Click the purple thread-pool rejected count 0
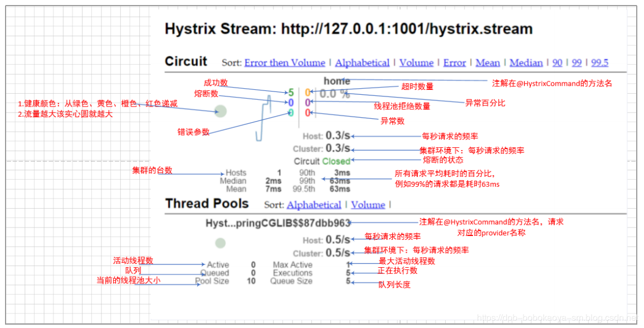This screenshot has width=644, height=328. (308, 103)
